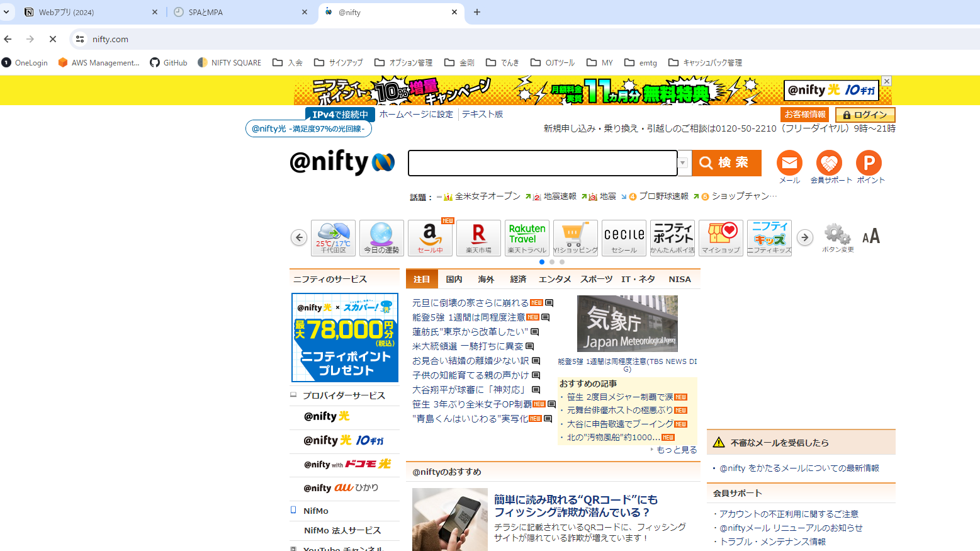The image size is (980, 551).
Task: Change font size with AA icon
Action: pyautogui.click(x=871, y=237)
